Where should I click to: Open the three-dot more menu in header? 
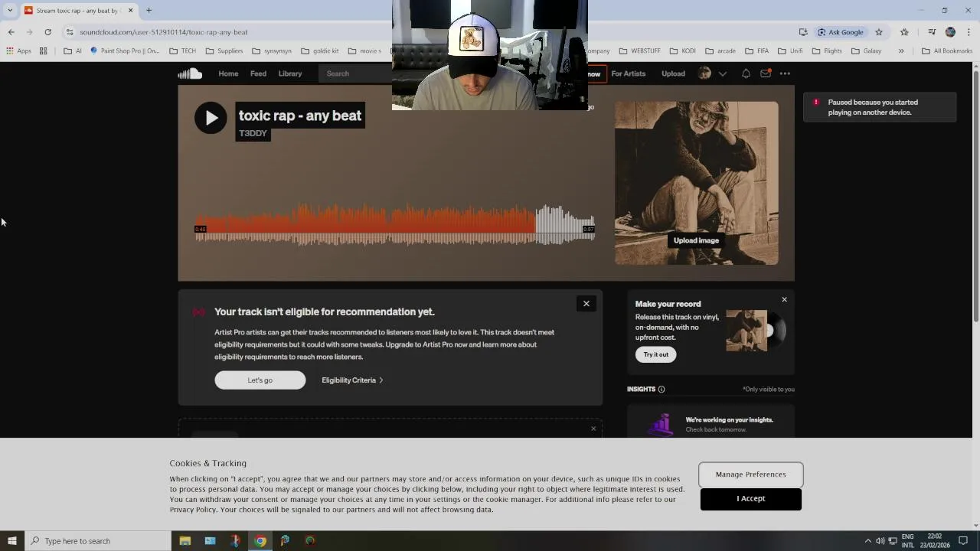(785, 73)
